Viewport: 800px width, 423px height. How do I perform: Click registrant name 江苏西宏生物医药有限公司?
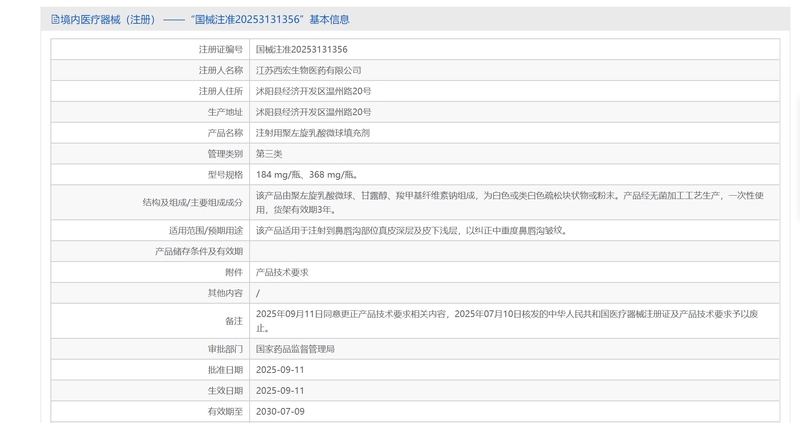click(308, 70)
